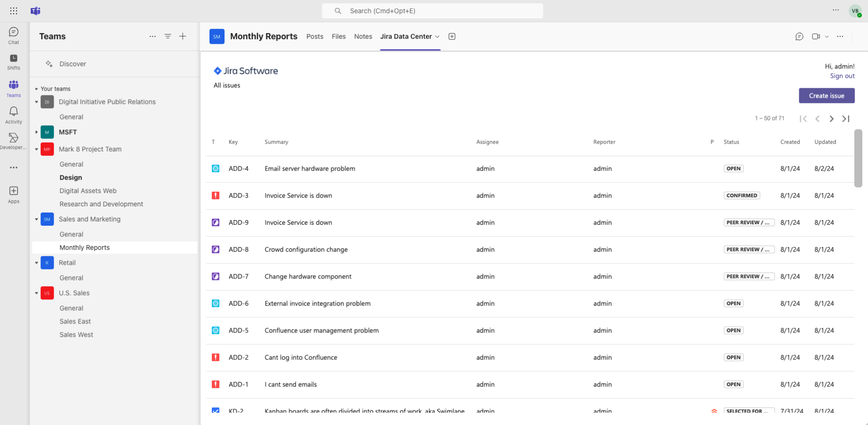This screenshot has width=868, height=425.
Task: Select the Monthly Reports channel in the tree
Action: coord(115,247)
